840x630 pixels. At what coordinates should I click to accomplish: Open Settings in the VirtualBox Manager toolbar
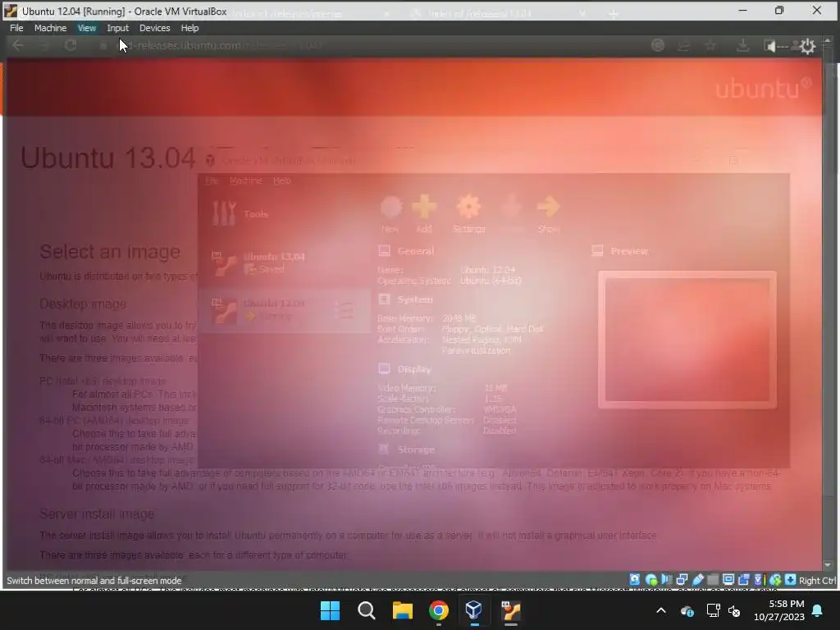point(468,214)
